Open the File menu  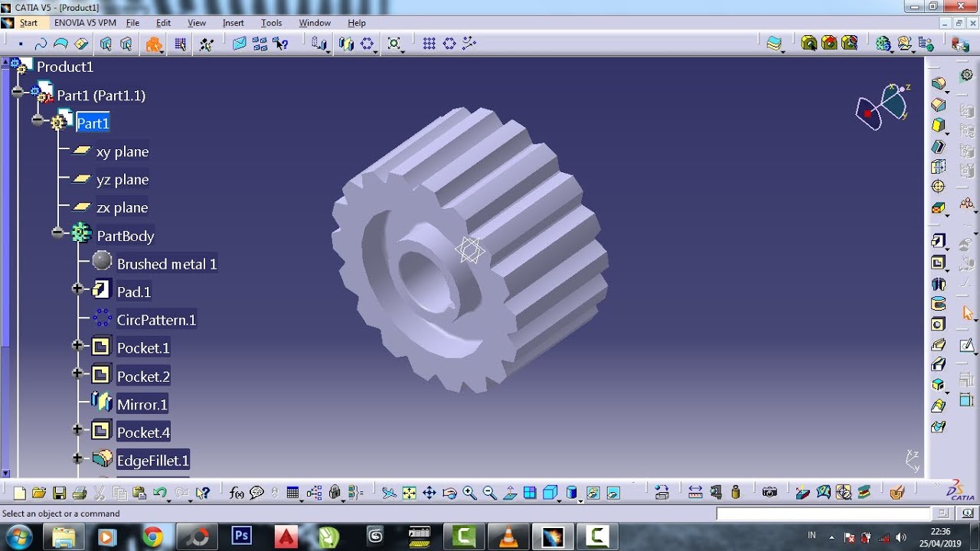click(132, 23)
